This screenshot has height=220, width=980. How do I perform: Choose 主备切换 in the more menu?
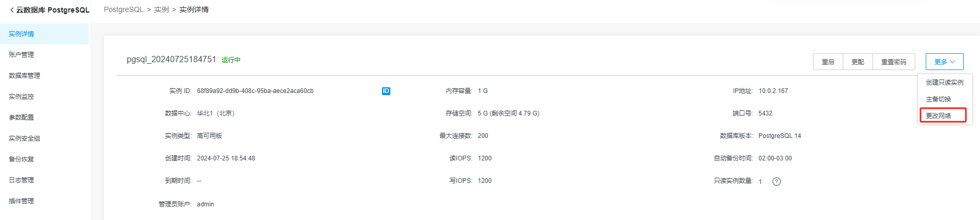938,99
